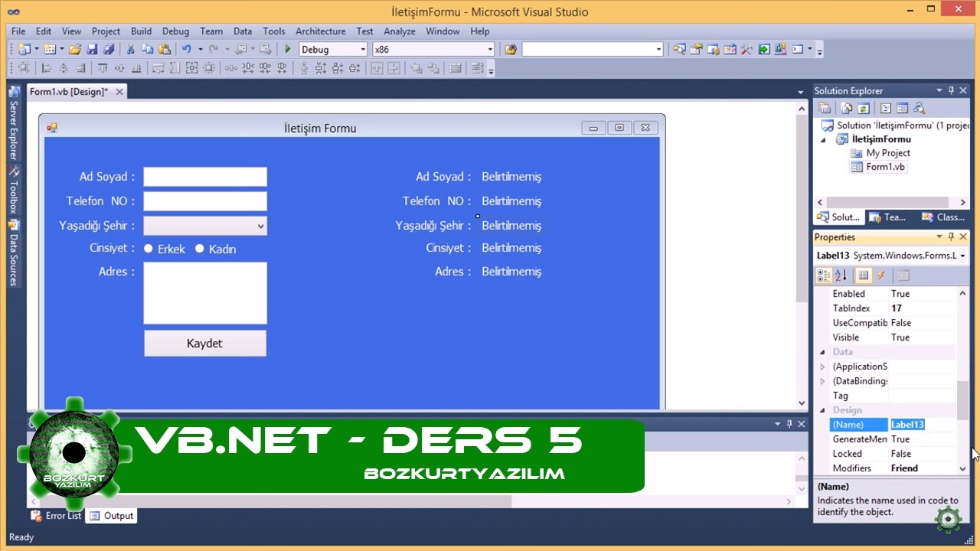Open the Debug menu
The height and width of the screenshot is (551, 980).
coord(175,31)
